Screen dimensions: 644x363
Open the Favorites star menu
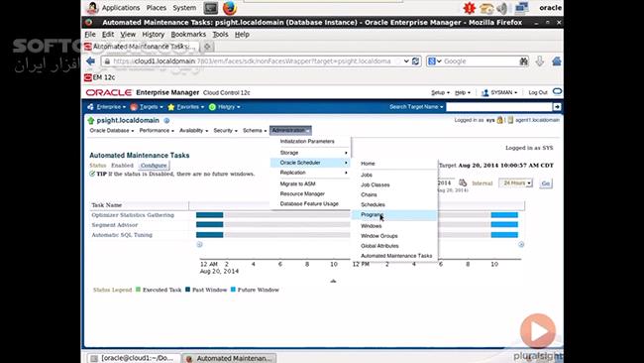click(186, 107)
